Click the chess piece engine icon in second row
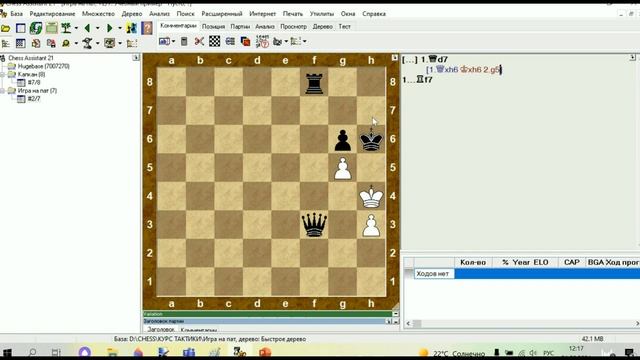640x360 pixels. tap(87, 43)
